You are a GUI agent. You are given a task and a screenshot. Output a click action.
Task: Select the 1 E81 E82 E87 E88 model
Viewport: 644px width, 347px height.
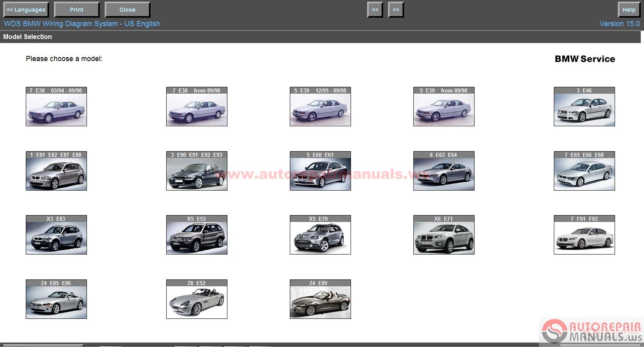click(x=56, y=171)
